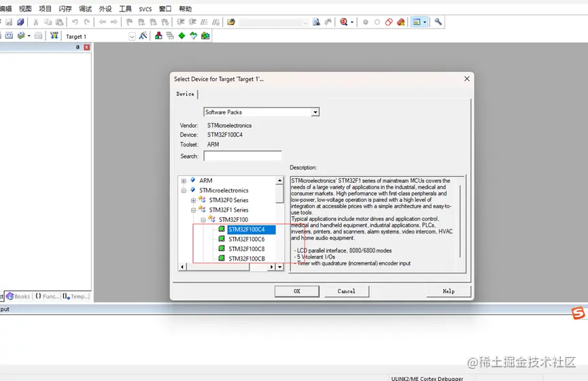This screenshot has height=381, width=588.
Task: Open the debug session dropdown arrow
Action: [x=351, y=22]
